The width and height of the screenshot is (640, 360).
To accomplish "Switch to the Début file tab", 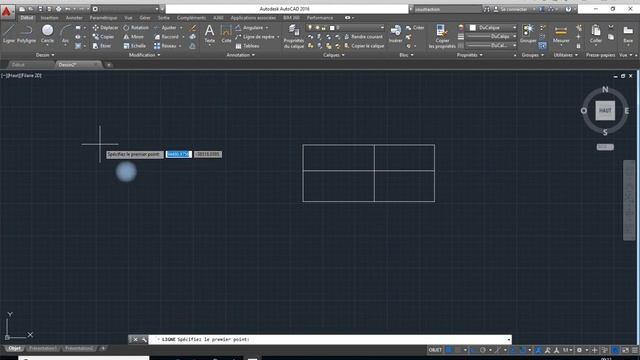I will coord(18,64).
